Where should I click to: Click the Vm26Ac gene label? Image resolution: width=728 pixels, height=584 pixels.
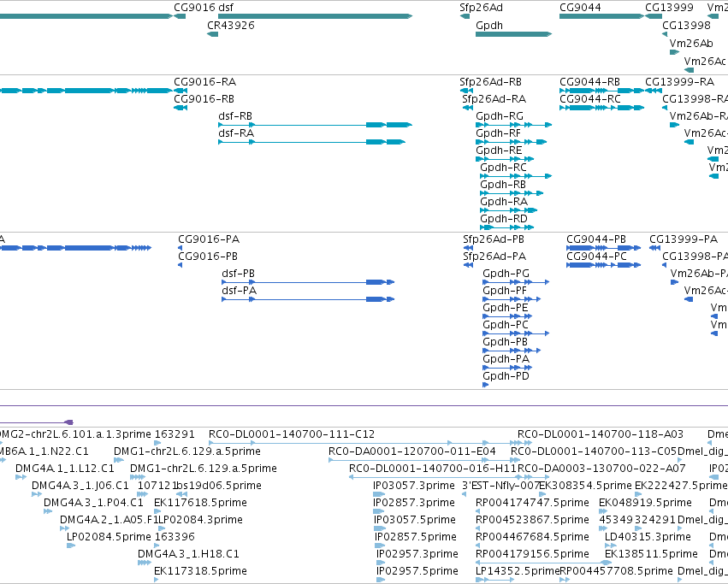[705, 62]
